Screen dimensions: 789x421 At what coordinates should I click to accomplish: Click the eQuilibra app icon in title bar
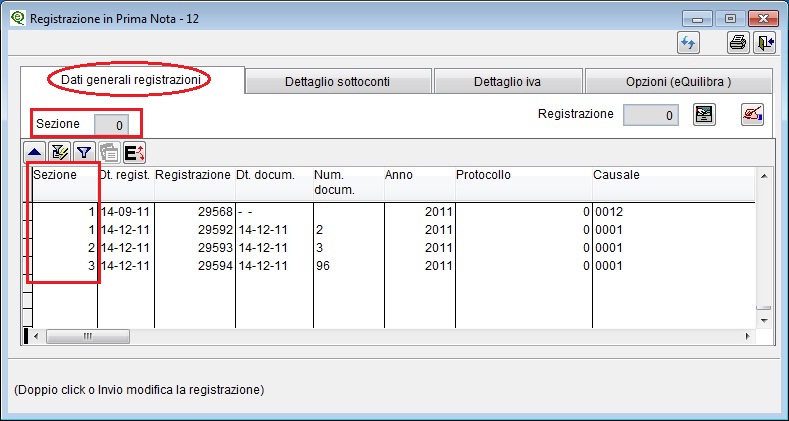tap(18, 19)
